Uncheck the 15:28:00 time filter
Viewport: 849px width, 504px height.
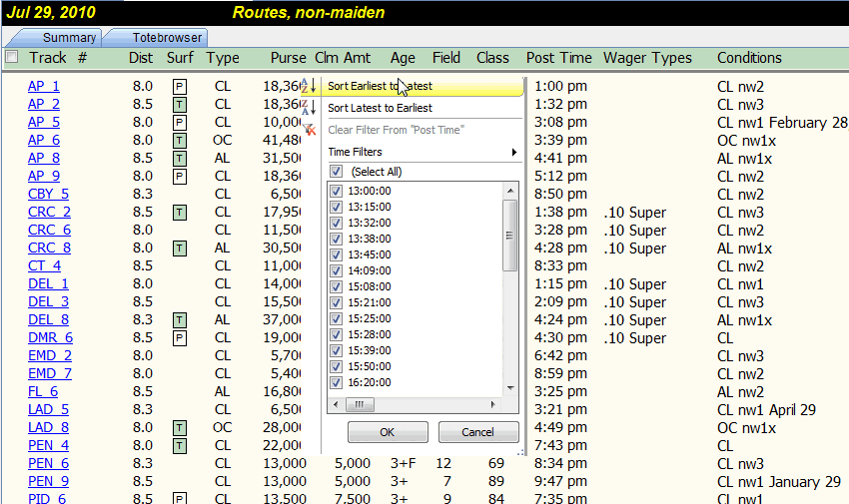pos(336,334)
